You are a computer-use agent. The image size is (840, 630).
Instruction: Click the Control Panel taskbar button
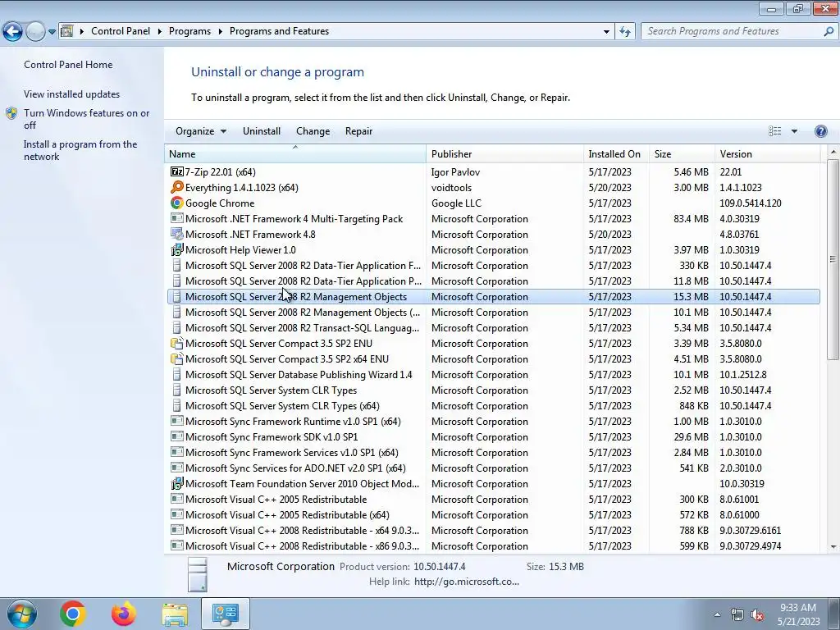pyautogui.click(x=225, y=614)
